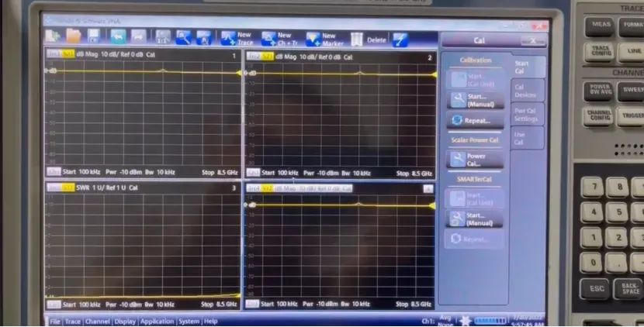
Task: Click Start (Manual) under SMARTerCal
Action: pos(475,219)
